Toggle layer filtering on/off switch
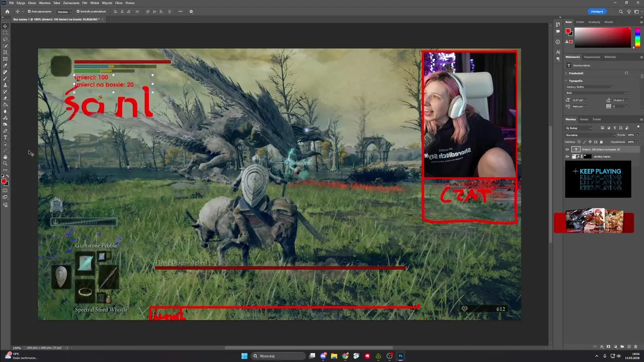This screenshot has width=644, height=362. 638,127
